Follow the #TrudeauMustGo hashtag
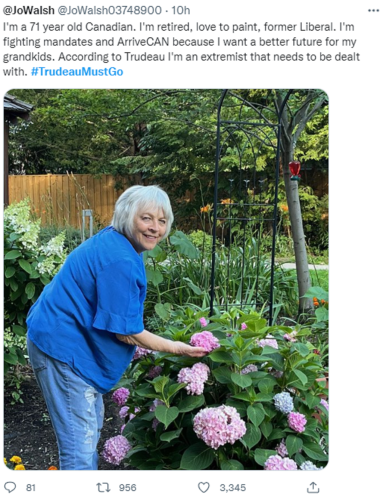Image resolution: width=380 pixels, height=500 pixels. [x=77, y=71]
